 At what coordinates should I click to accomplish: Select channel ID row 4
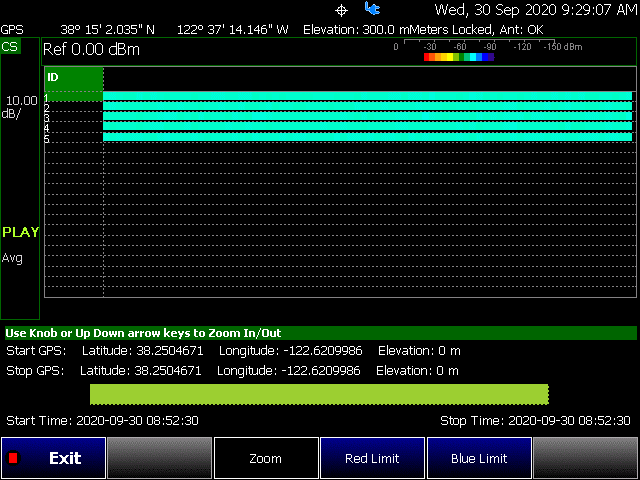coord(338,127)
